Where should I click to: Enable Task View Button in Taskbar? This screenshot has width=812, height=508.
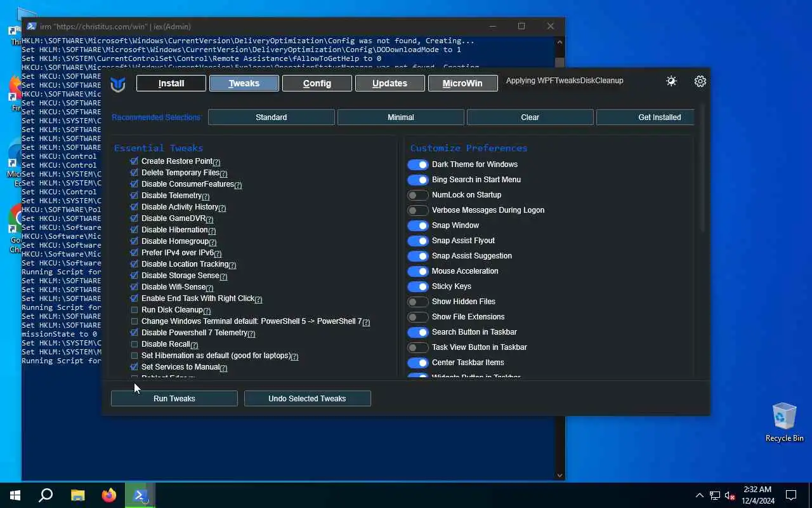[x=418, y=347]
